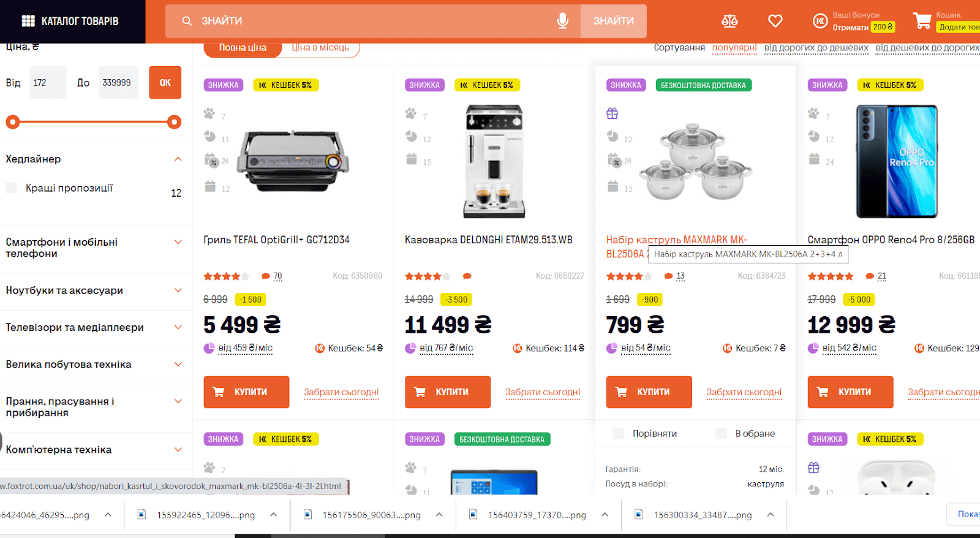Expand 'Прання, прасування і прибирання' category
The width and height of the screenshot is (980, 538).
[x=178, y=401]
